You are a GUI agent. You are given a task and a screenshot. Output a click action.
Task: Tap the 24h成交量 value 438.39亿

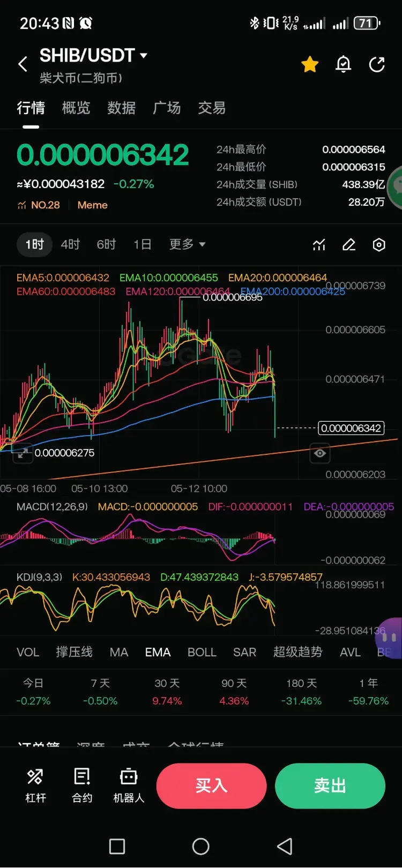coord(363,185)
